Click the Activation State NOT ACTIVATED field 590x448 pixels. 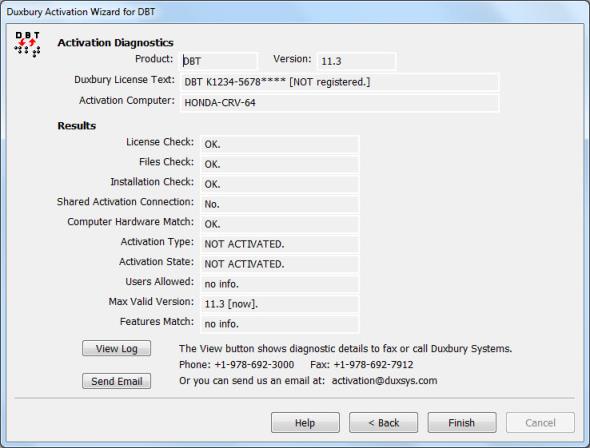[x=280, y=264]
